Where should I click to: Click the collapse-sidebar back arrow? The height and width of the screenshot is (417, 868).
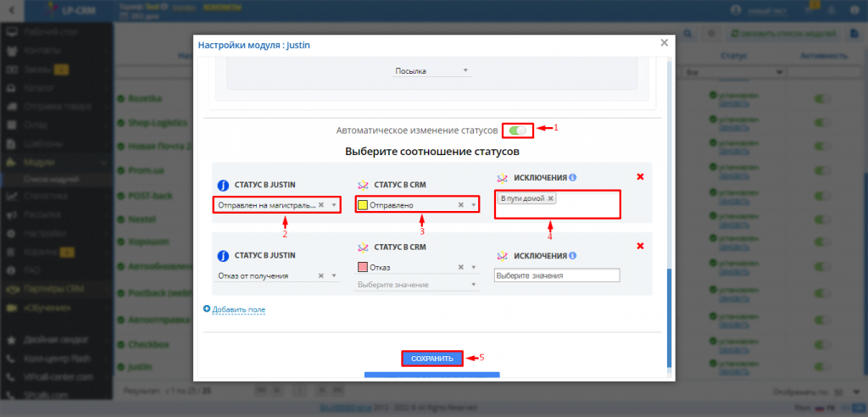tap(12, 10)
